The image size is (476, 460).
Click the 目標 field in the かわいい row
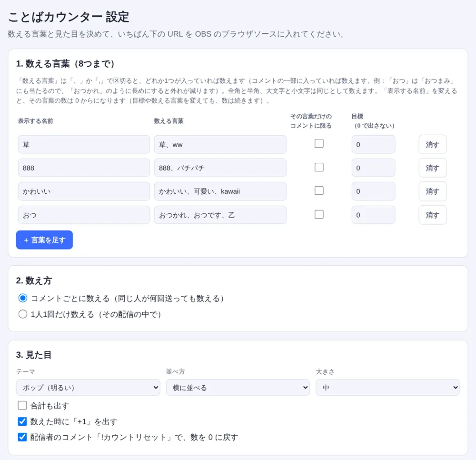click(373, 191)
